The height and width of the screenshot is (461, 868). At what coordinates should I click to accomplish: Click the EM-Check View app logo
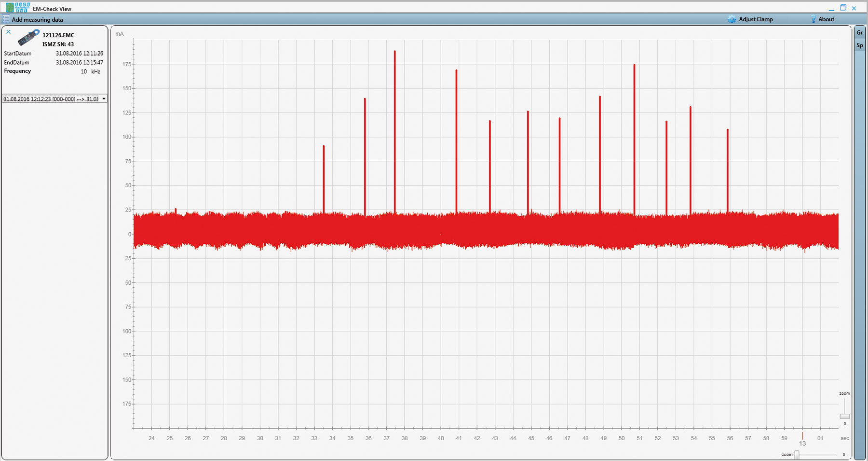click(x=18, y=7)
